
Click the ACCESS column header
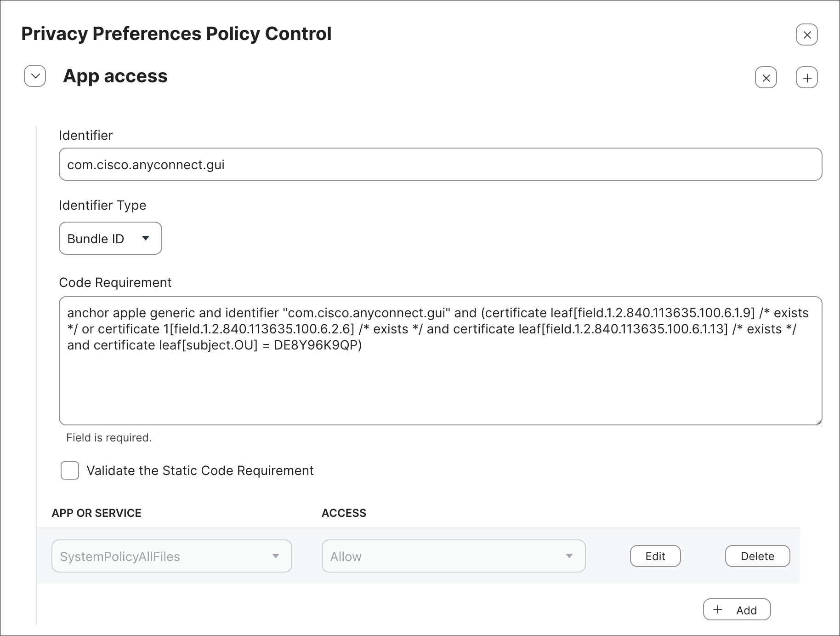pos(344,513)
